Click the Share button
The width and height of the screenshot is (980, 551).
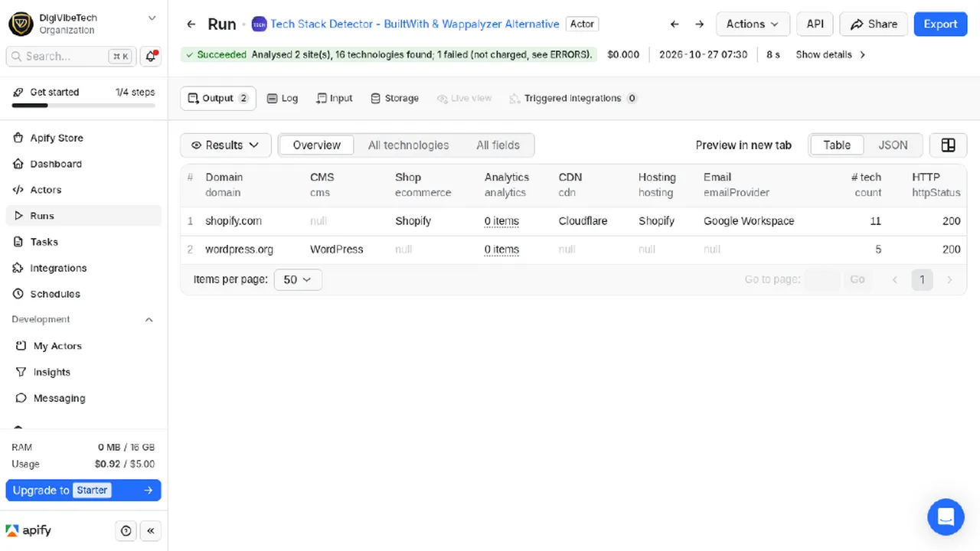click(874, 24)
